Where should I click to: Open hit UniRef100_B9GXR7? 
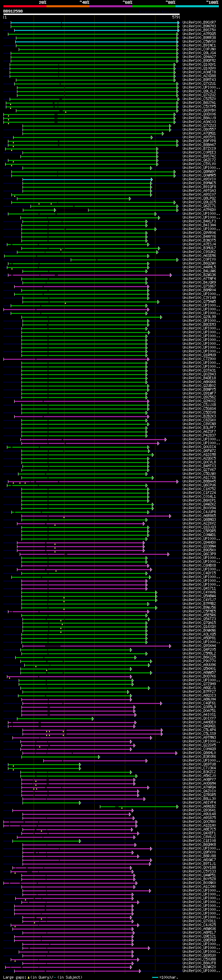(x=199, y=23)
